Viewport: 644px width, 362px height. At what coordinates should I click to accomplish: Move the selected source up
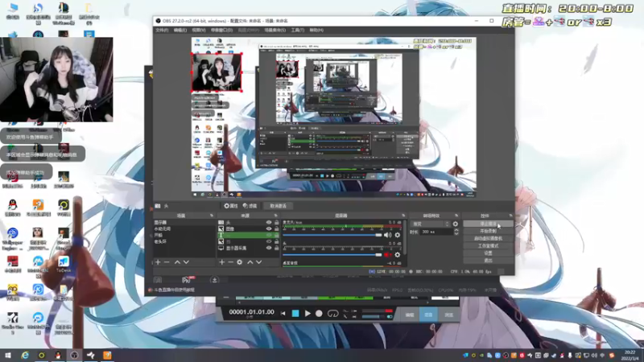click(250, 262)
